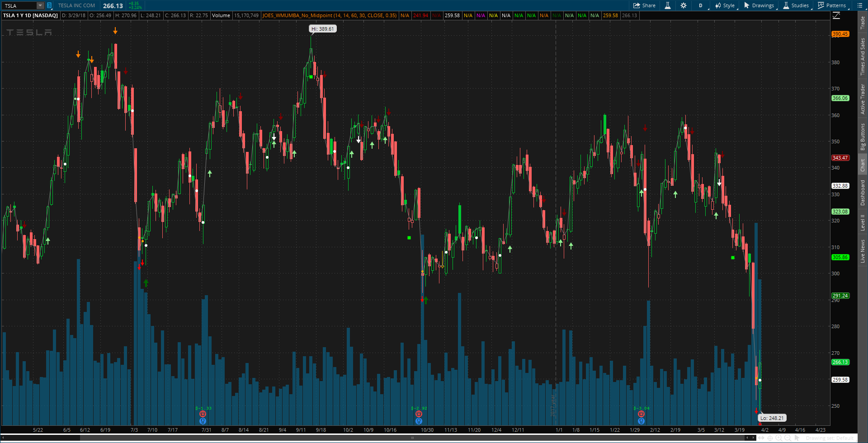The image size is (868, 443).
Task: Open the Big Buttons side tab
Action: (863, 137)
